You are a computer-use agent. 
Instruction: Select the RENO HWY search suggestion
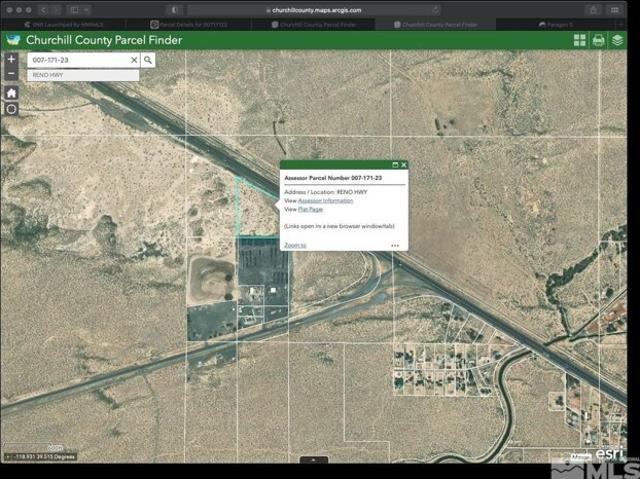pos(83,75)
